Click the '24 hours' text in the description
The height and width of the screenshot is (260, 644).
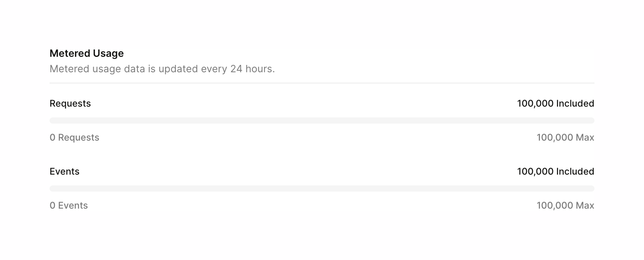pyautogui.click(x=252, y=69)
